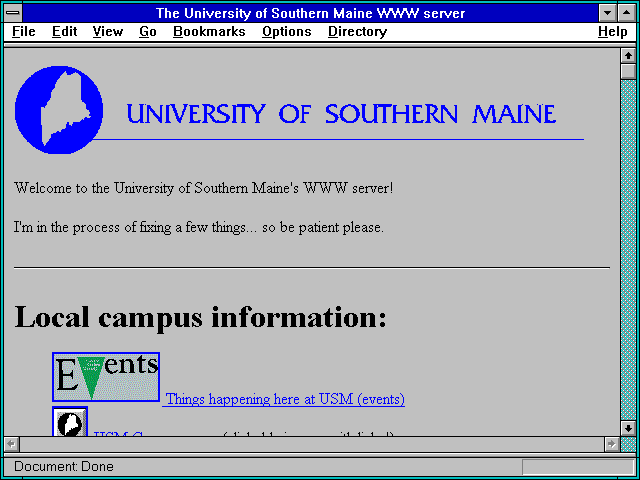Click the small Maine map icon link

point(70,421)
